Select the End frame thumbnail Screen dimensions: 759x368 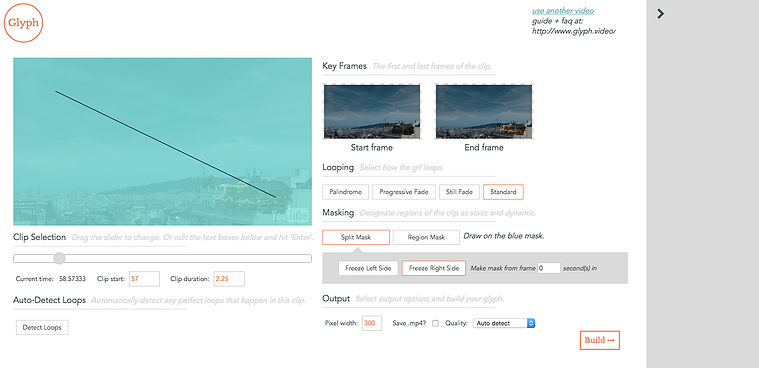click(x=484, y=112)
